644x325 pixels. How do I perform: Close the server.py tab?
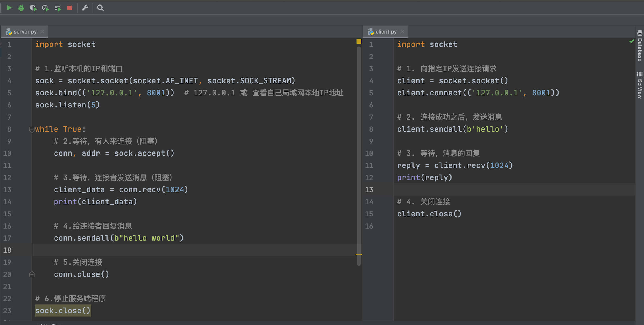pyautogui.click(x=42, y=32)
